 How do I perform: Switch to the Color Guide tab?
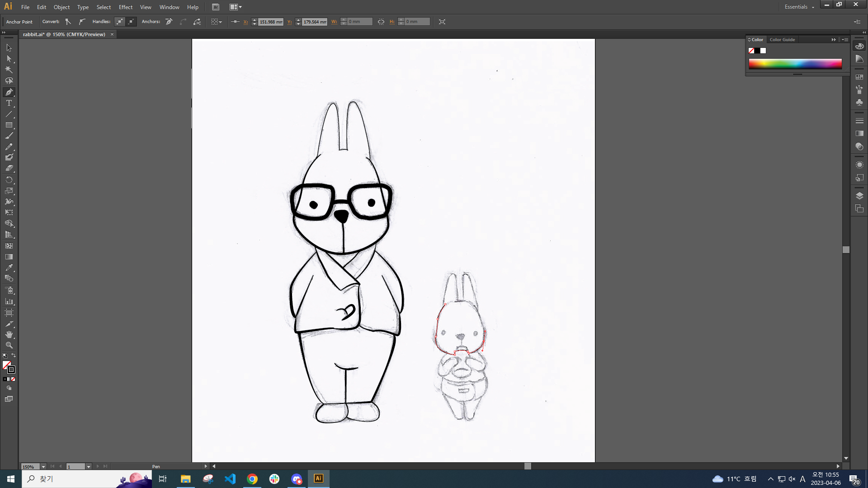[x=782, y=40]
